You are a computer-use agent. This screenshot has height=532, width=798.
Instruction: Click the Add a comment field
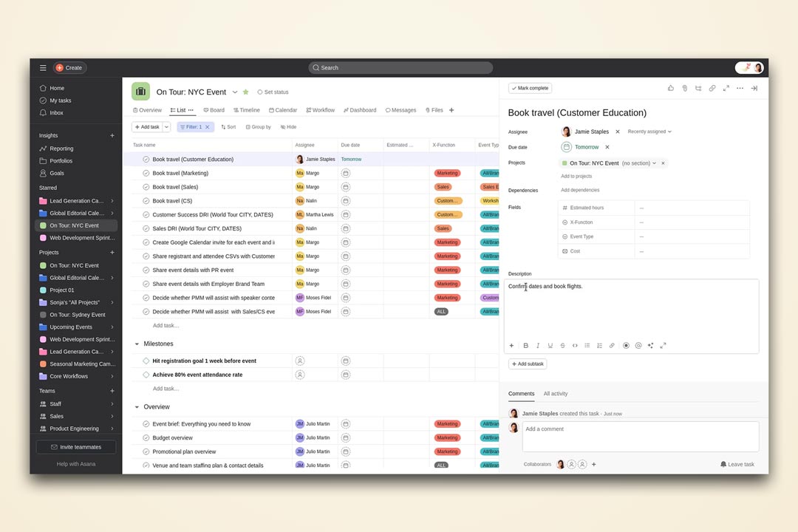click(640, 436)
